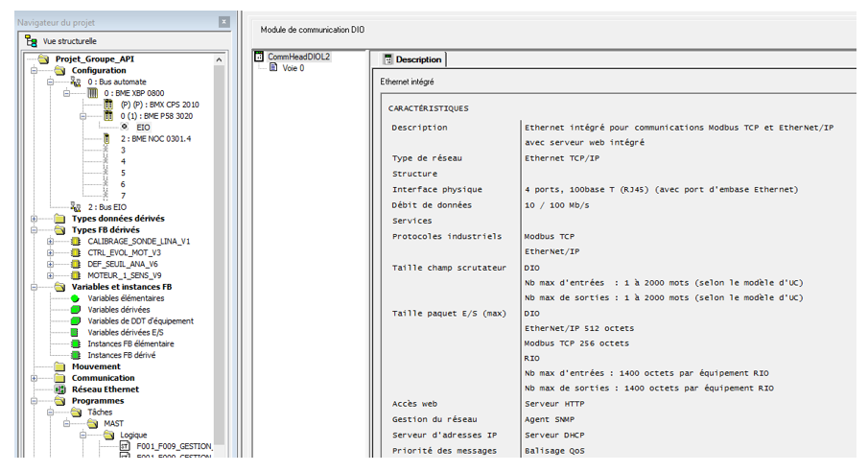Collapse the MAST task node

(66, 423)
